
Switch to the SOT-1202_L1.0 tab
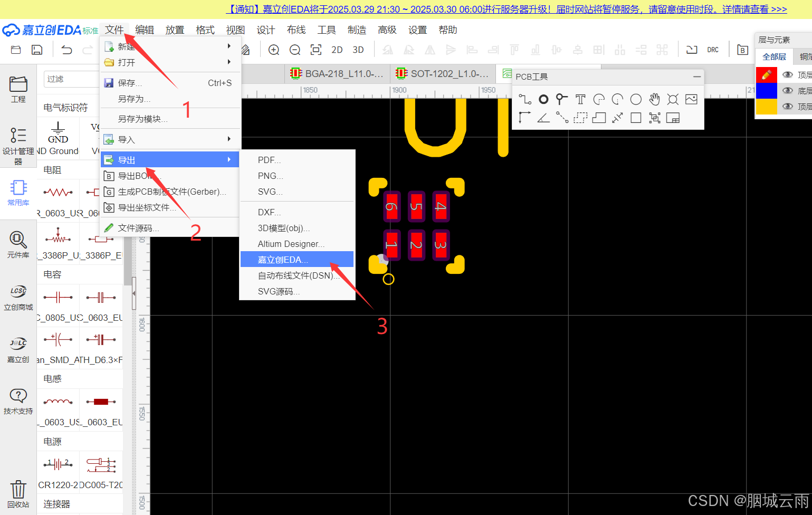[x=443, y=74]
